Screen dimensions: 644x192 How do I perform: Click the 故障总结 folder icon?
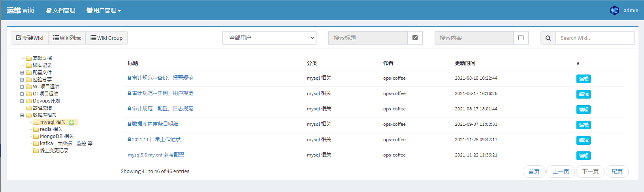[x=29, y=108]
